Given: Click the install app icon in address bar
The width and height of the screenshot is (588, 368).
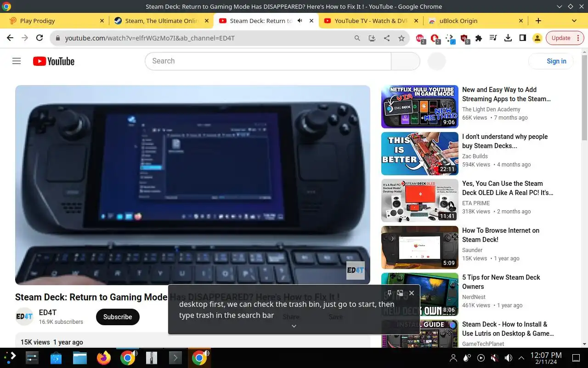Looking at the screenshot, I should (x=372, y=38).
